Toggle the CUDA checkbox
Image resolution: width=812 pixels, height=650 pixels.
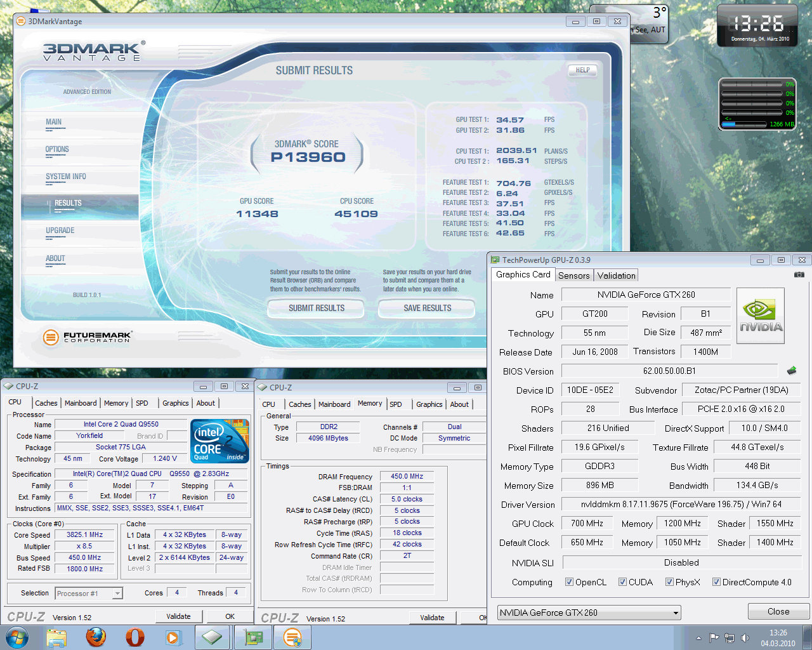(622, 582)
